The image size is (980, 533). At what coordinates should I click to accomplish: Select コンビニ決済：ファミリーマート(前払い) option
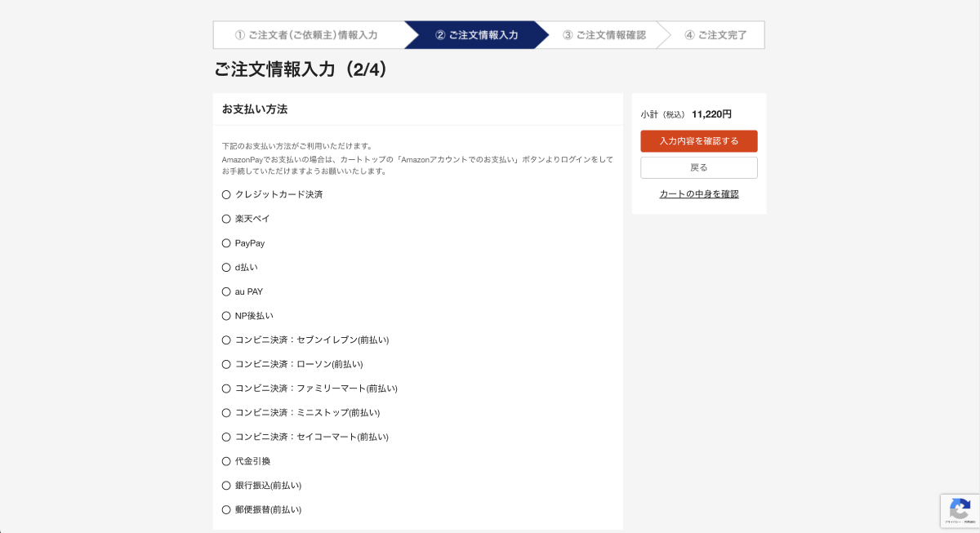[226, 389]
